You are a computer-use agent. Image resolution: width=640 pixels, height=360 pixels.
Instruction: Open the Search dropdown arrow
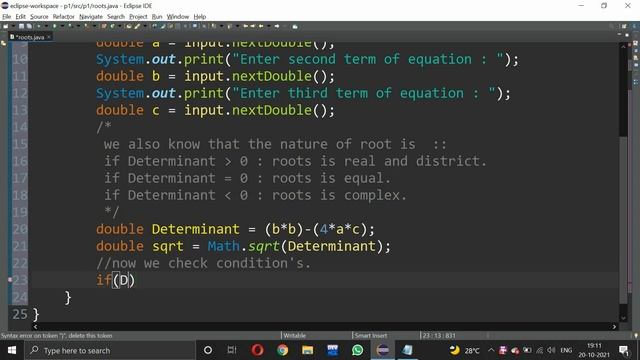[145, 26]
